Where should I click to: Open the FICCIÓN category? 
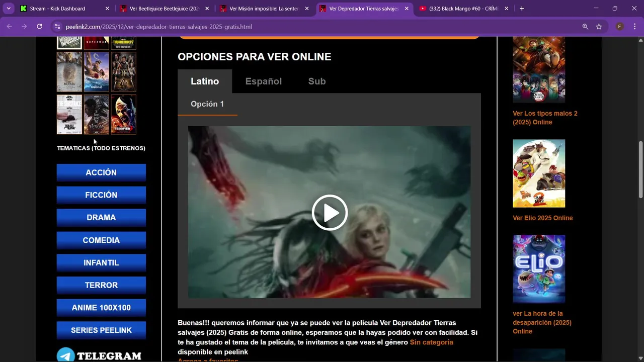tap(101, 195)
